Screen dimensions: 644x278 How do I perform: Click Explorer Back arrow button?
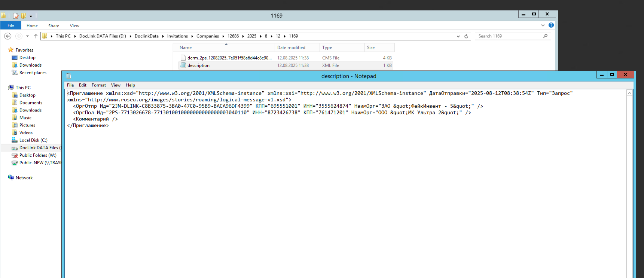click(7, 36)
